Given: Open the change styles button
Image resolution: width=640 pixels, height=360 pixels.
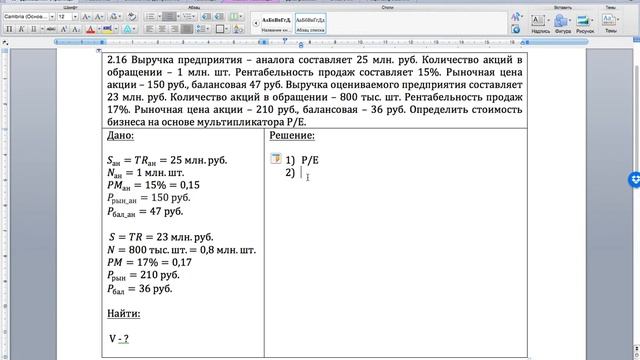Looking at the screenshot, I should tap(516, 17).
